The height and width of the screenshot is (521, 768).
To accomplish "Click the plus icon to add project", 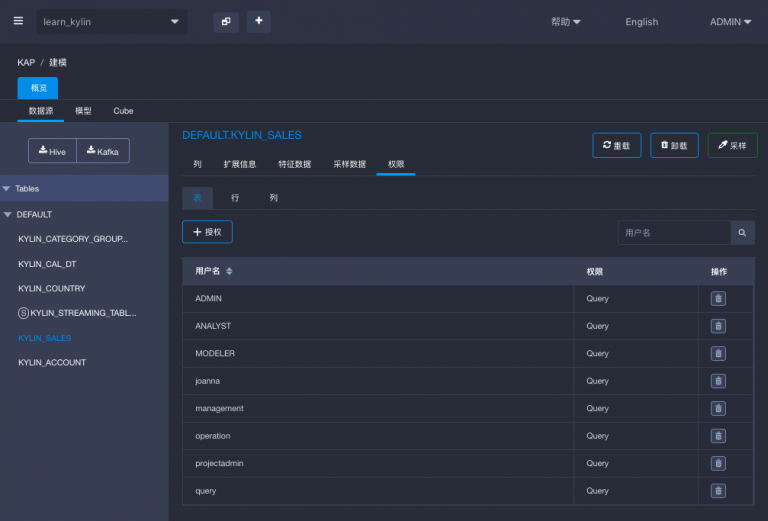I will [258, 21].
